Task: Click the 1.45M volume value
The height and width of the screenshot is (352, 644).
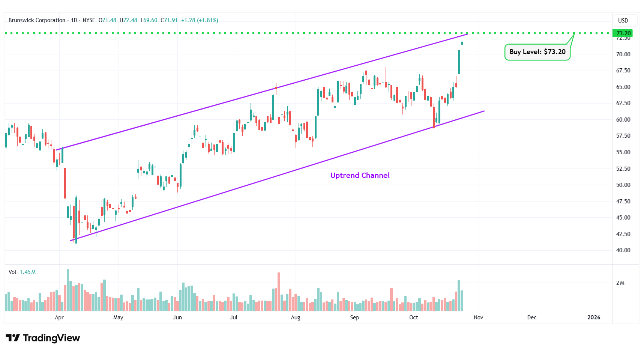Action: pos(28,272)
